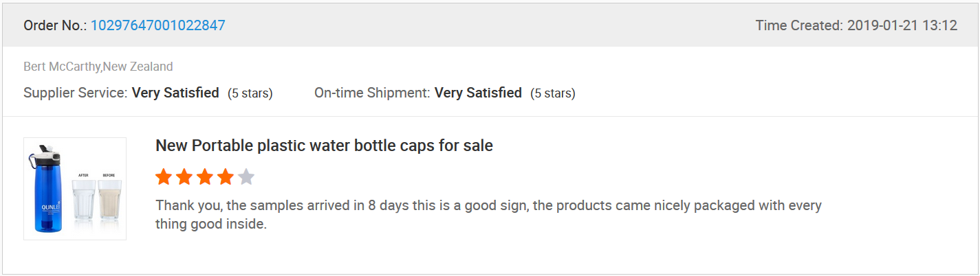
Task: Click 'Very Satisfied' next to Supplier Service
Action: click(175, 93)
